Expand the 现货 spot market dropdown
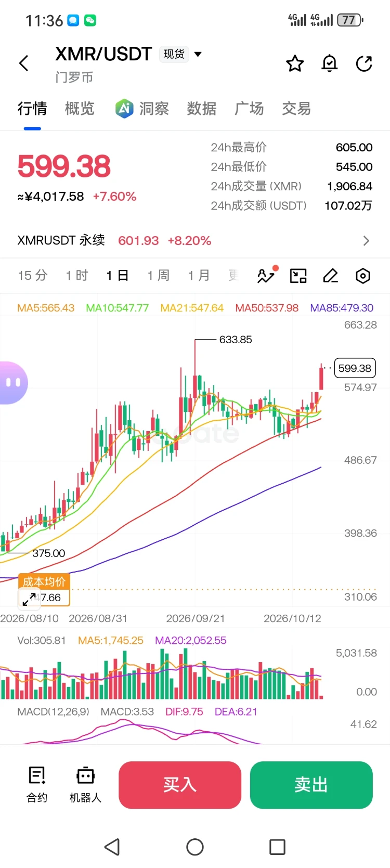This screenshot has width=390, height=868. (180, 54)
